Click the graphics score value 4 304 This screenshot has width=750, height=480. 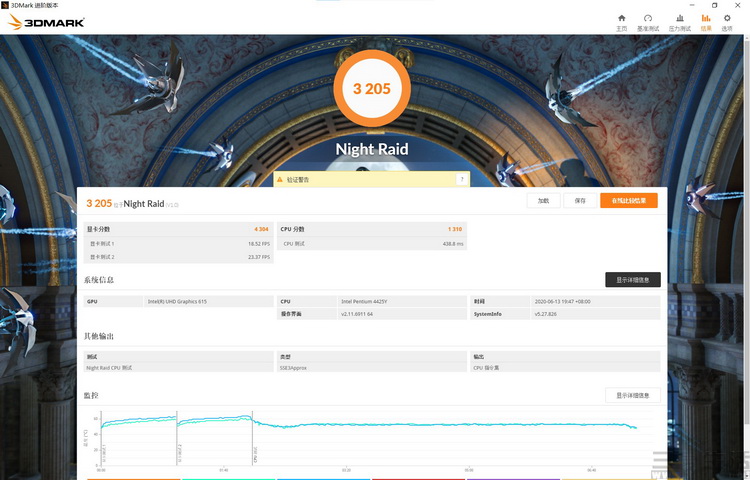point(261,229)
